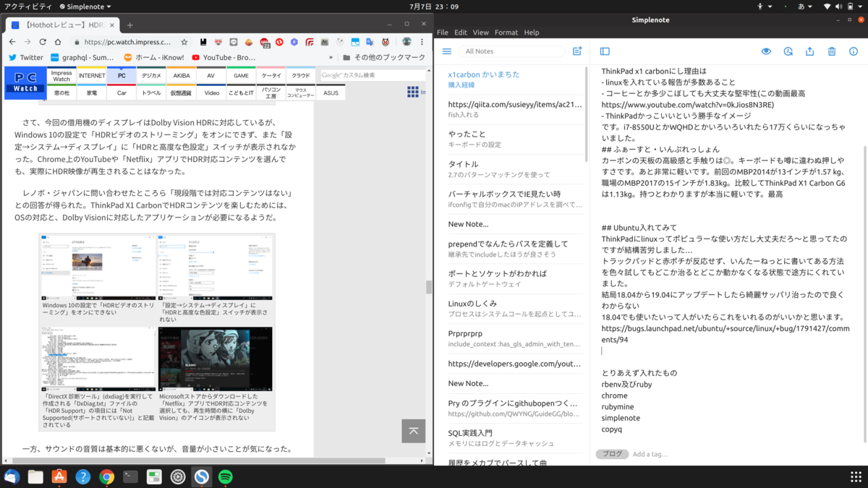The width and height of the screenshot is (868, 488).
Task: Click the PC Watch logo
Action: [25, 82]
